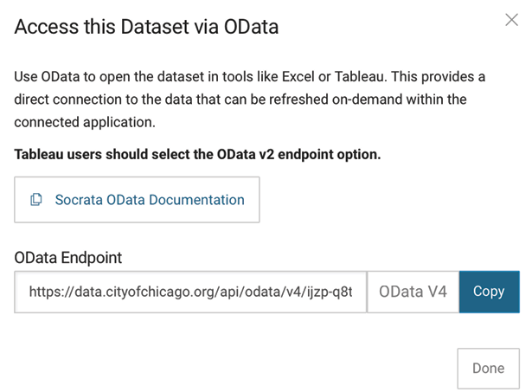Click the word "Documentation" in the Socrata button
The width and height of the screenshot is (532, 392).
196,200
